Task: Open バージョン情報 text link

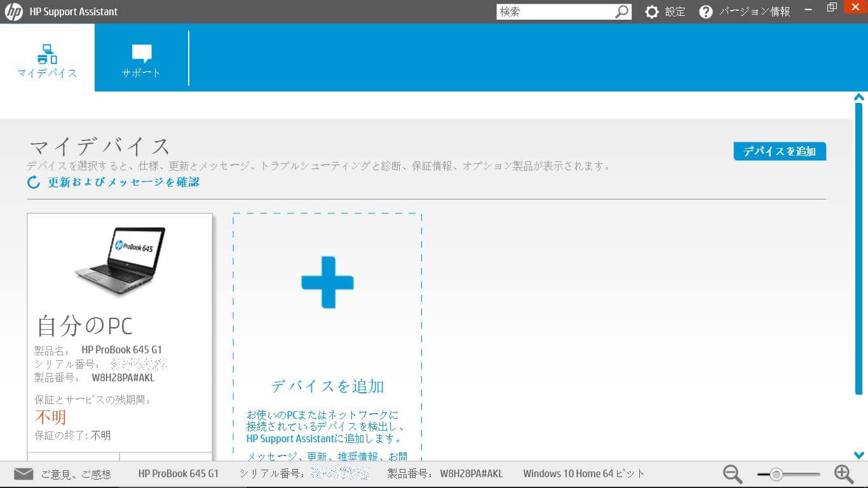Action: coord(755,11)
